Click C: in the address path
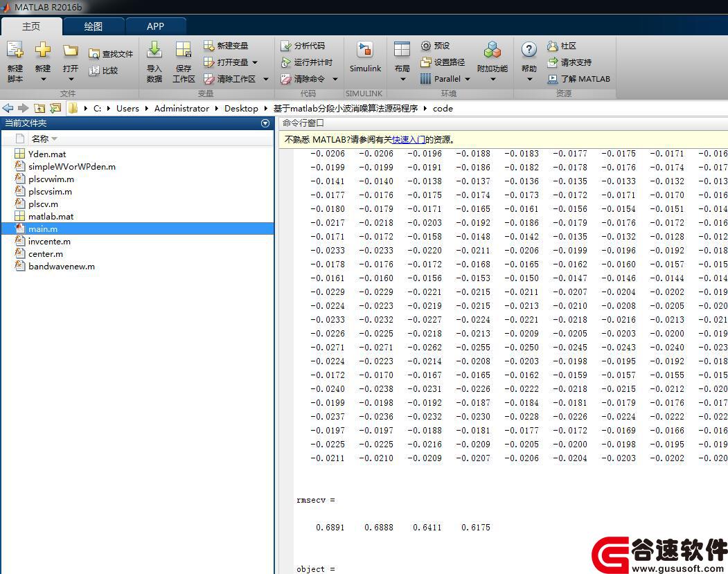 (97, 109)
